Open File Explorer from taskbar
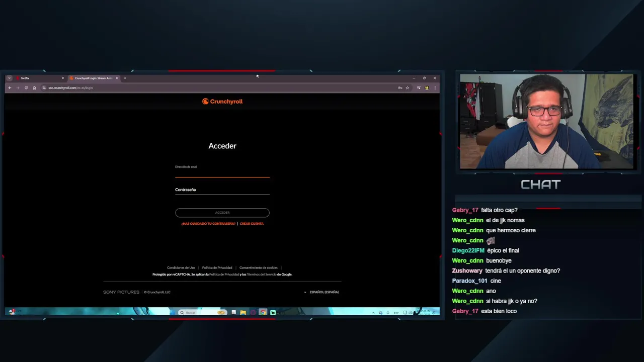 point(243,313)
